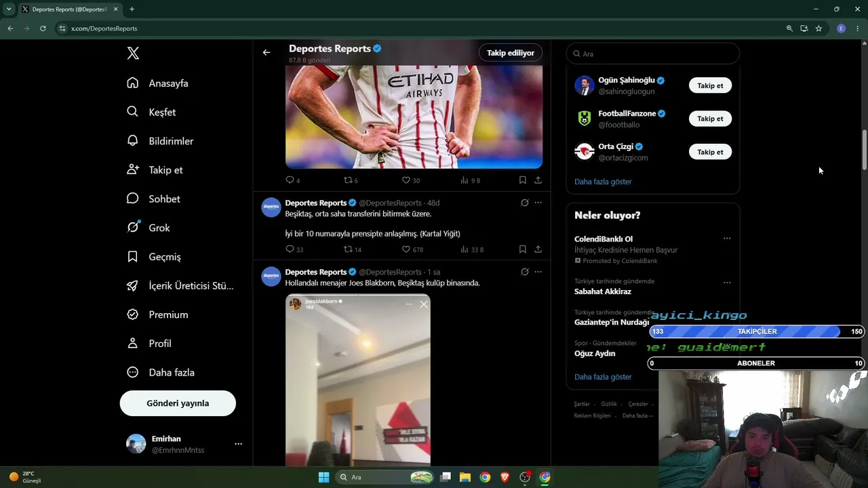The image size is (868, 488).
Task: Click the Ara search field on X
Action: pyautogui.click(x=653, y=54)
